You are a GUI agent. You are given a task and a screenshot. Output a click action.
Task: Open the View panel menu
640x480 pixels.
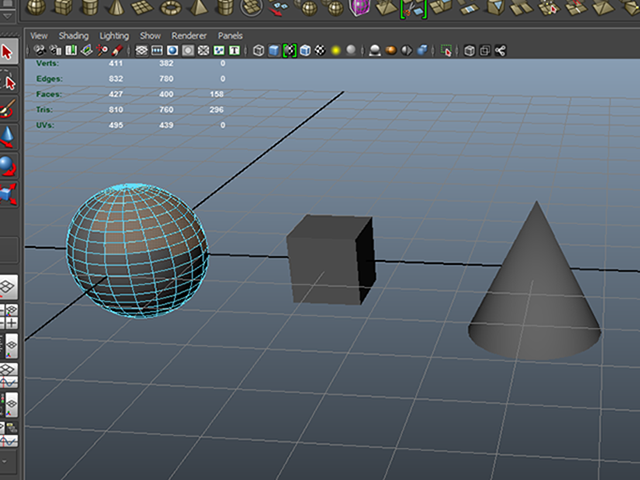point(39,36)
